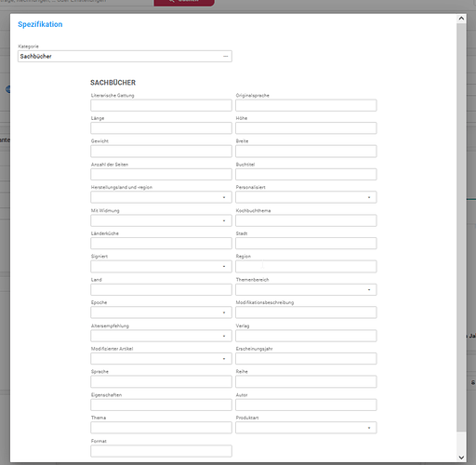Select the Autor input field
Image resolution: width=476 pixels, height=465 pixels.
306,405
